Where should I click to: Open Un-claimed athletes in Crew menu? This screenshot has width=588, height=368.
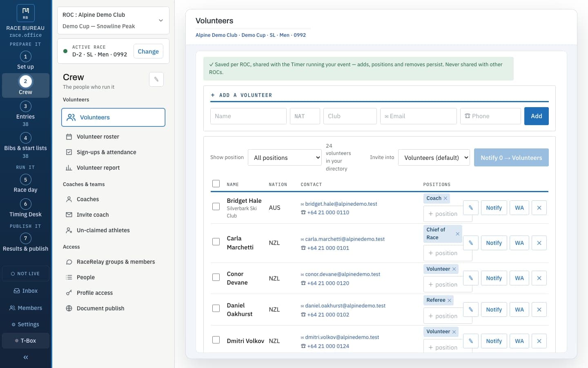coord(113,230)
